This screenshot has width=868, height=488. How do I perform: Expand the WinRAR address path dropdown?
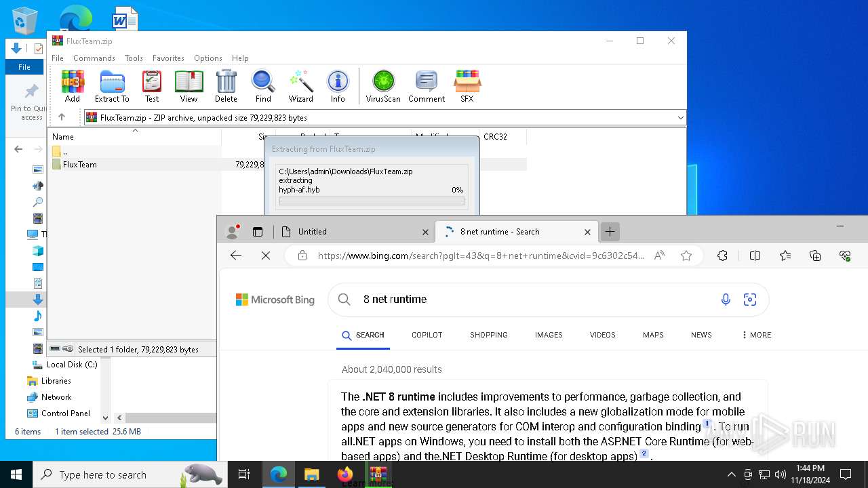click(680, 118)
